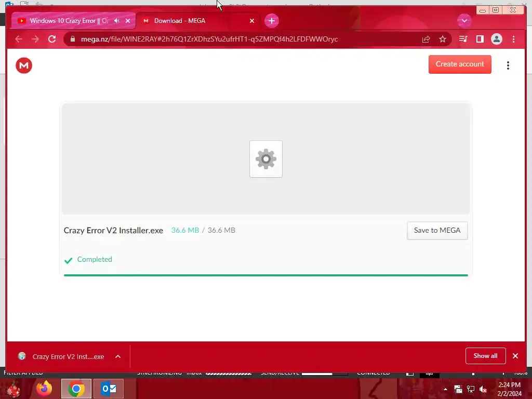This screenshot has height=399, width=532.
Task: Click the padlock site info icon
Action: [x=72, y=39]
